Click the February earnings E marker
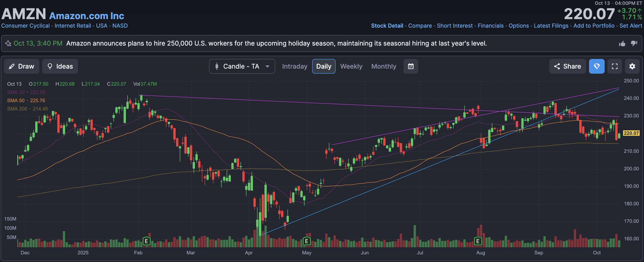 pyautogui.click(x=147, y=241)
